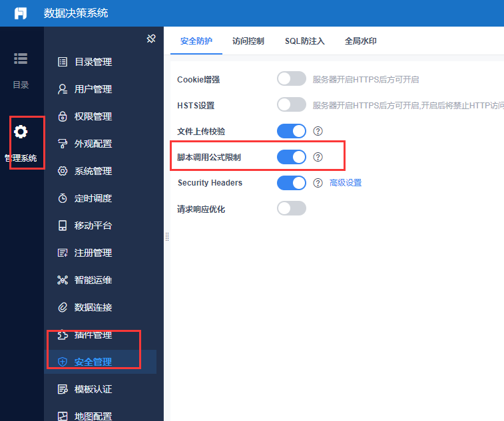This screenshot has height=421, width=504.
Task: Click the FineReport logo icon
Action: tap(21, 13)
